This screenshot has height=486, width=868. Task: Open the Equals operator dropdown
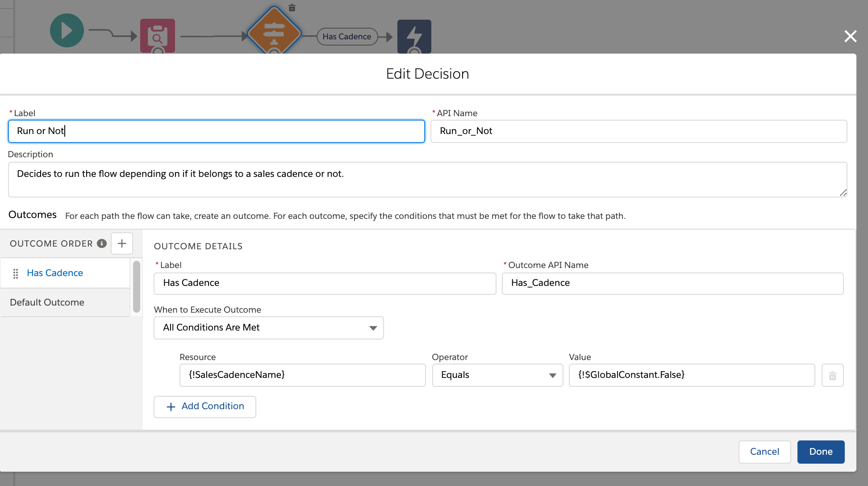pyautogui.click(x=497, y=375)
